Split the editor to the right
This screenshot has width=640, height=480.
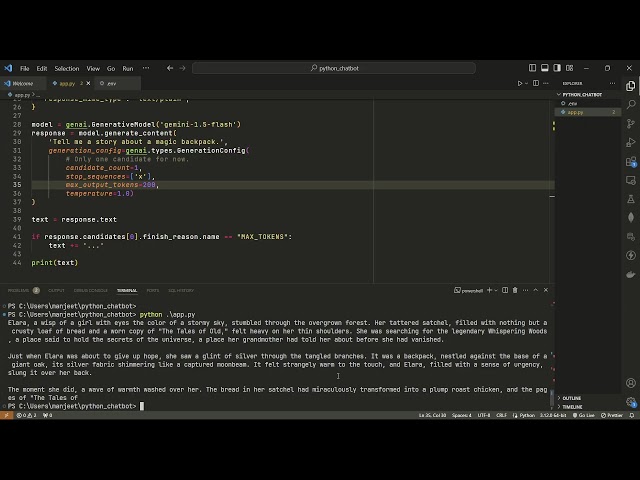tap(536, 83)
